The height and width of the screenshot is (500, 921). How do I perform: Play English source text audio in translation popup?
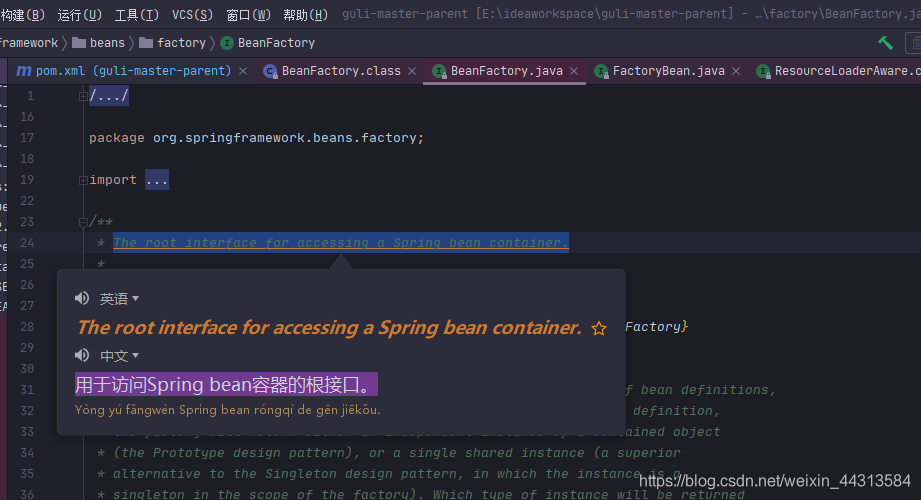tap(82, 299)
